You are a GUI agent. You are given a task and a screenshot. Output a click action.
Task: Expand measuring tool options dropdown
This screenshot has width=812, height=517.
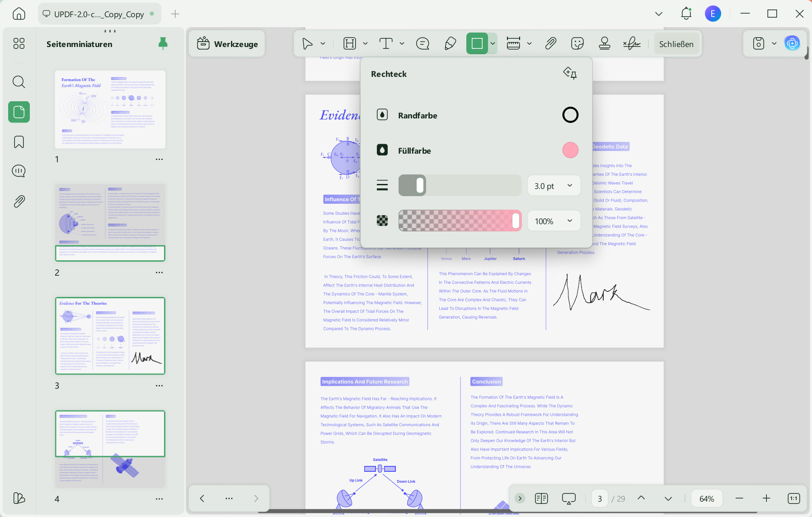tap(529, 43)
